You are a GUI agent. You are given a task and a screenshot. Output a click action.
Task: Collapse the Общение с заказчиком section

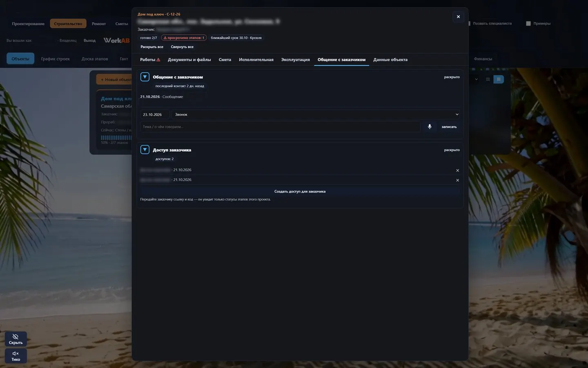point(145,77)
